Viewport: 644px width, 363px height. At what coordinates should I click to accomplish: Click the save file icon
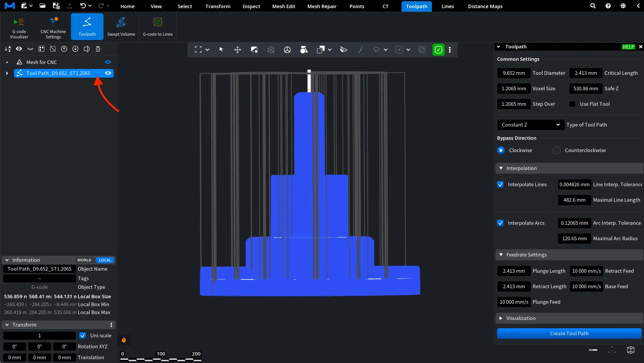coord(56,6)
